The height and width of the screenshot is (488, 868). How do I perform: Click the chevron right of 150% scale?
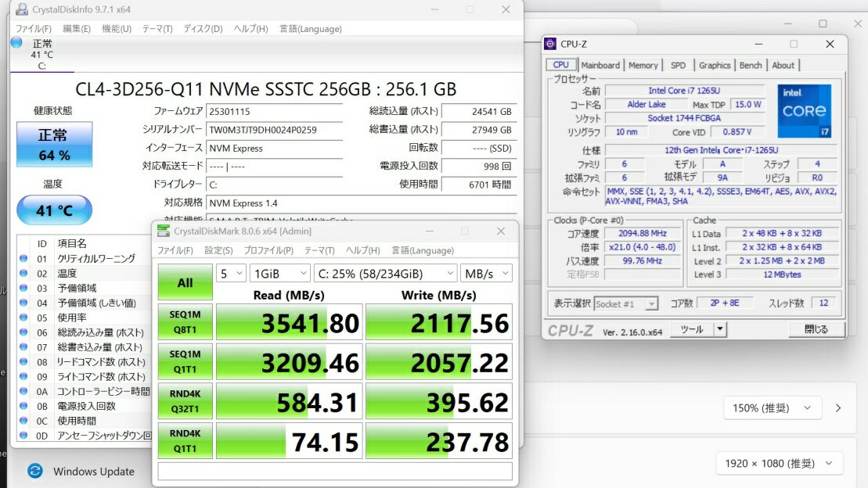point(838,408)
